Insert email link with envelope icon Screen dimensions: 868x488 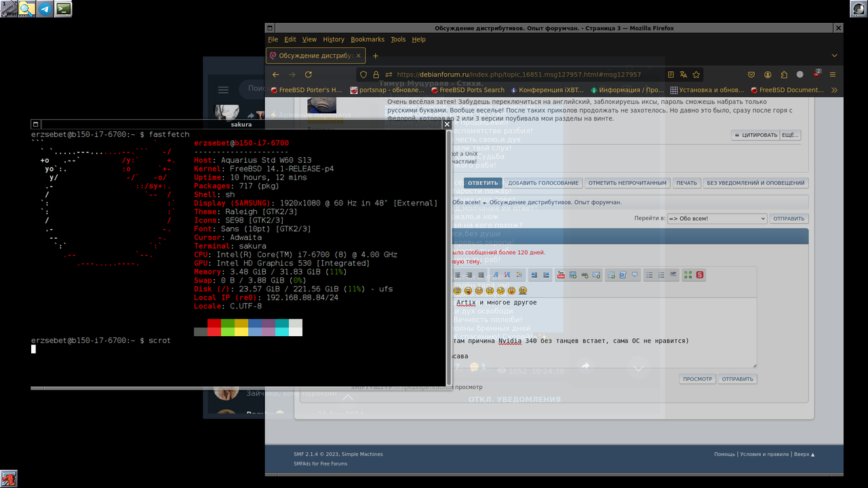[597, 274]
